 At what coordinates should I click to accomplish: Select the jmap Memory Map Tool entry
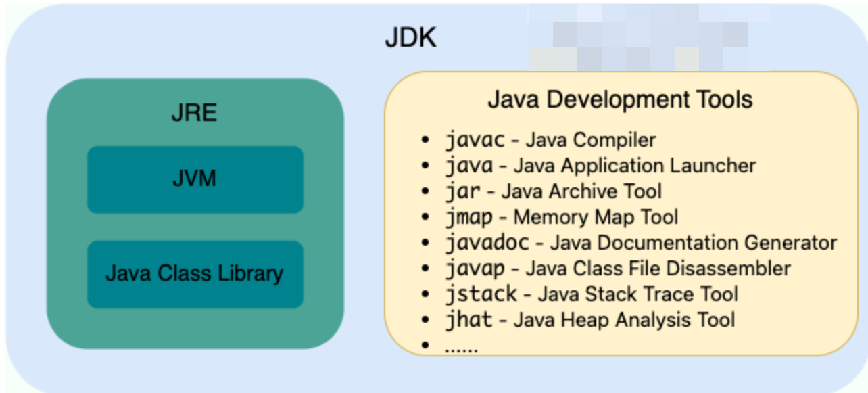(561, 217)
